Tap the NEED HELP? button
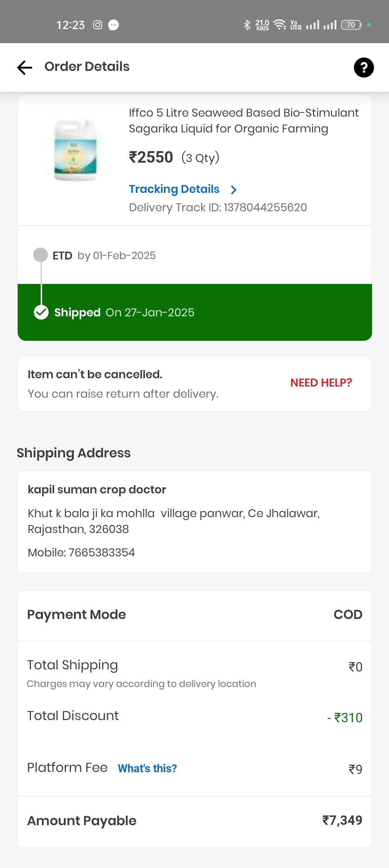The height and width of the screenshot is (868, 389). pyautogui.click(x=321, y=383)
